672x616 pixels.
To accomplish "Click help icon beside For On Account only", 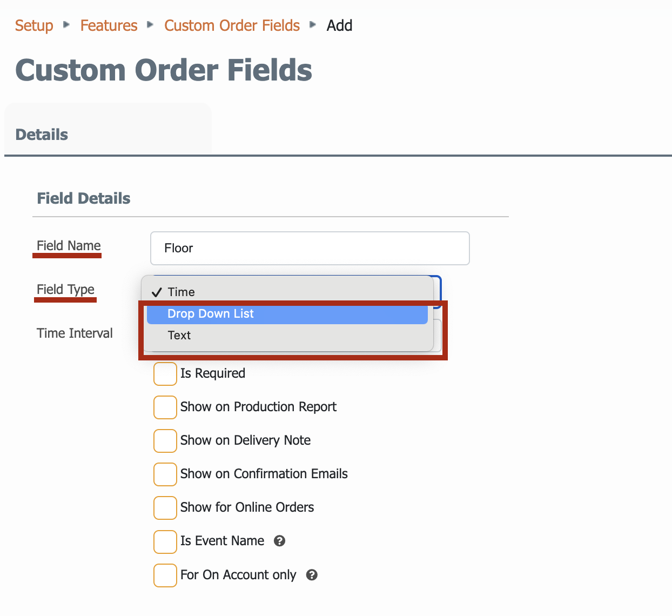I will [312, 575].
